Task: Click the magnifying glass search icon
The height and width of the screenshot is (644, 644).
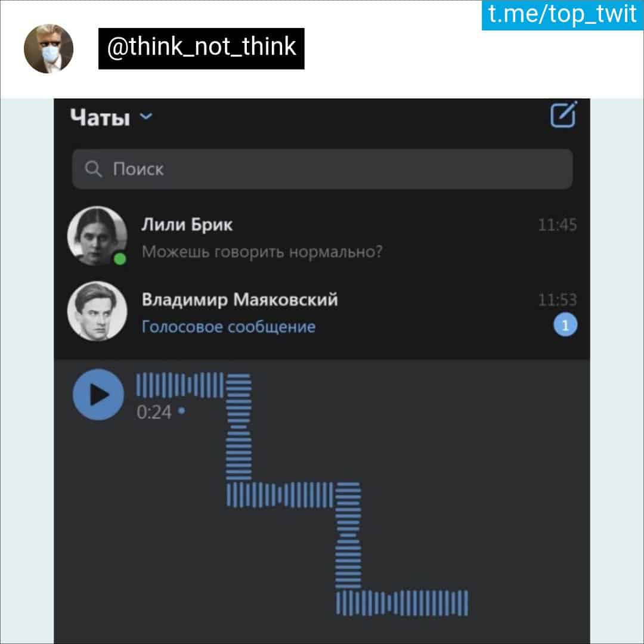Action: click(x=93, y=169)
